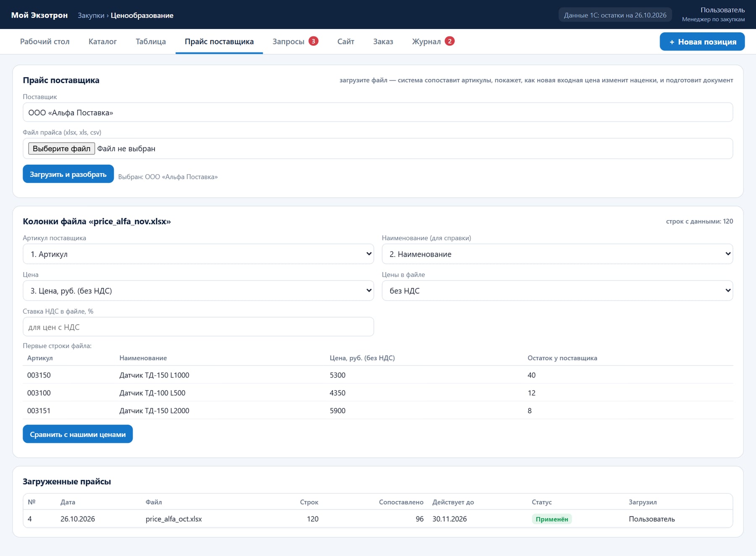This screenshot has width=756, height=556.
Task: Click Сравнить с нашими ценами button
Action: [x=78, y=434]
